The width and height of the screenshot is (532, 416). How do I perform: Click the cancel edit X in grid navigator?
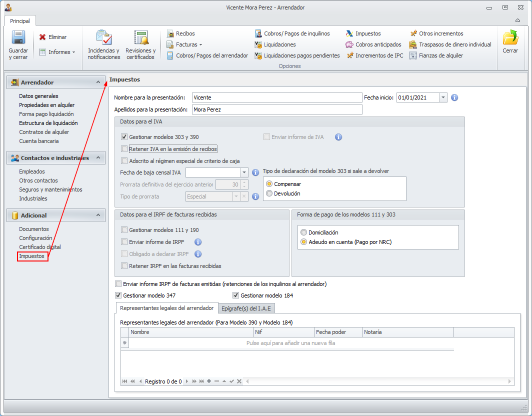[x=239, y=381]
